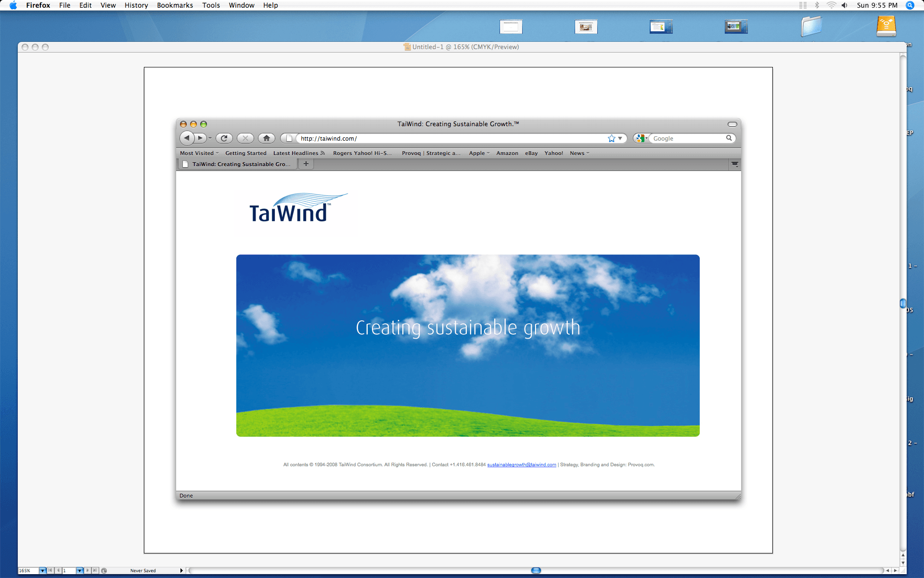Click the sustainablegrowth@taiwind.com email link
924x578 pixels.
521,464
